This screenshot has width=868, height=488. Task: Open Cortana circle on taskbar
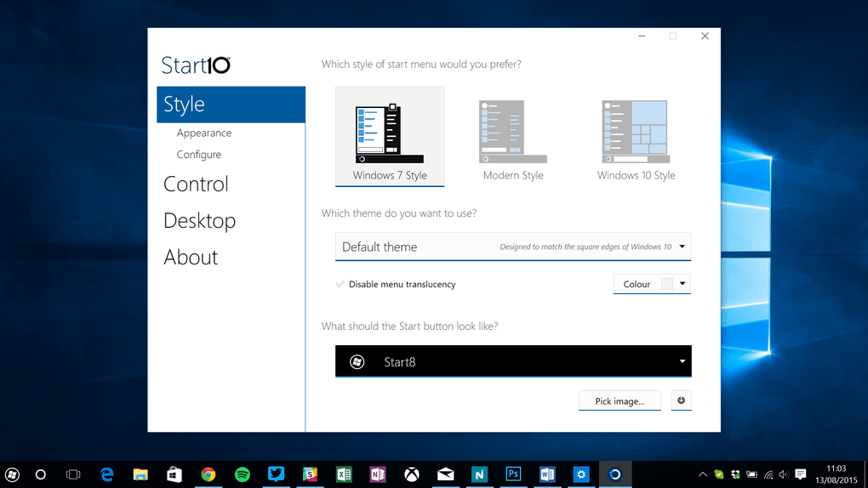click(40, 474)
